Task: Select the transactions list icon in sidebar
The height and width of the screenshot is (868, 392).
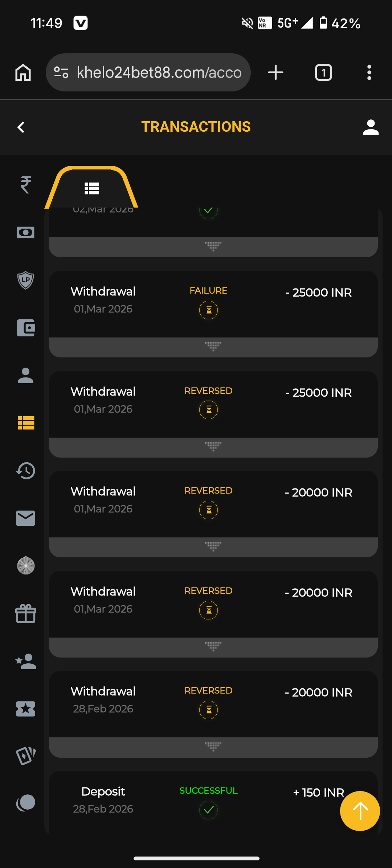Action: click(25, 423)
